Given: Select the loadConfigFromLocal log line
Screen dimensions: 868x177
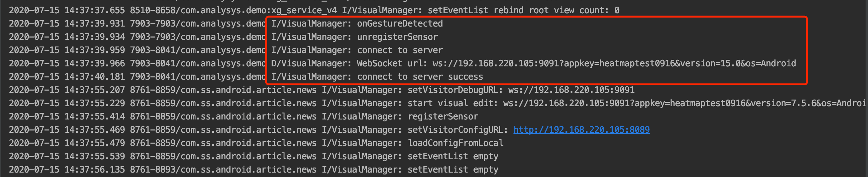Looking at the screenshot, I should click(x=256, y=143).
